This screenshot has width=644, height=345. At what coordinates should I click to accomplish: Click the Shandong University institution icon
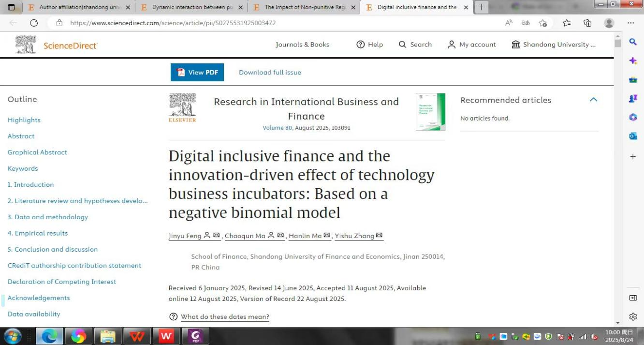coord(515,45)
